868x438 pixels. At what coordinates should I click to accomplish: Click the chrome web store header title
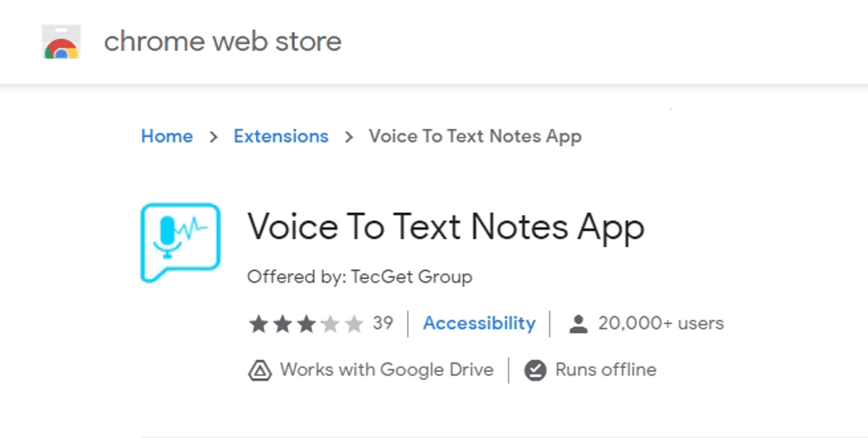(x=222, y=41)
